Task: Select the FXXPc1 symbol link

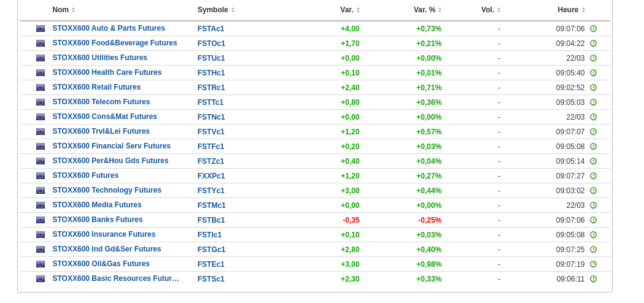Action: (x=211, y=176)
